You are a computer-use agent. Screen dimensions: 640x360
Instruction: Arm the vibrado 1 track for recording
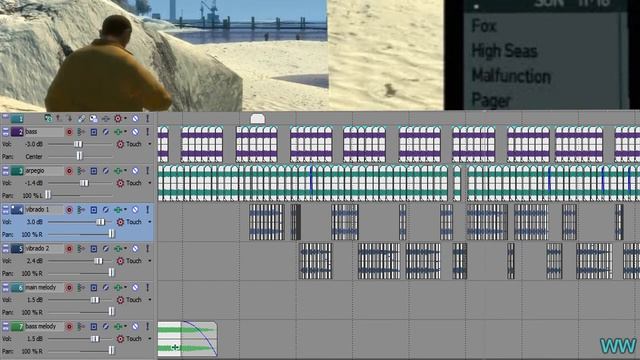(x=69, y=210)
